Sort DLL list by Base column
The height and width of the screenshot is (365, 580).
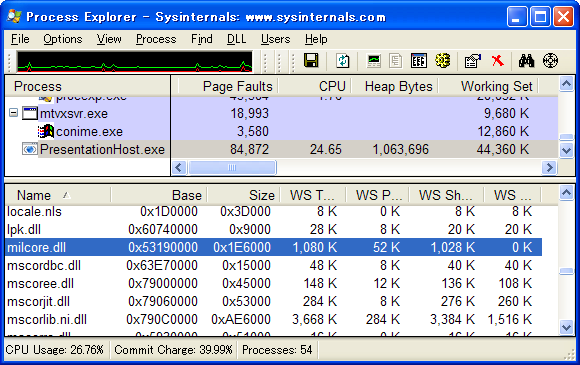[x=159, y=195]
